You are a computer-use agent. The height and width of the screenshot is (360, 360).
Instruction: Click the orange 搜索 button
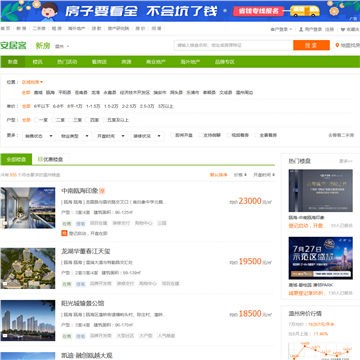(311, 45)
